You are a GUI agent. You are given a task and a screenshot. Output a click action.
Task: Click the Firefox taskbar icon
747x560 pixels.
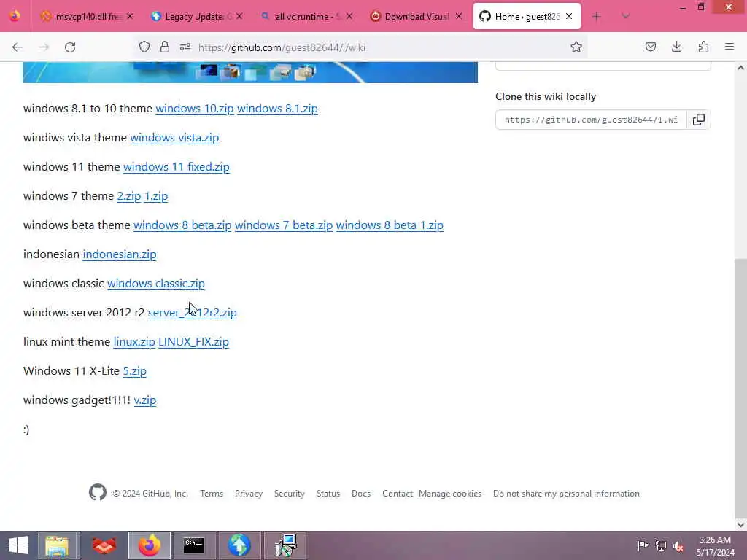click(149, 545)
